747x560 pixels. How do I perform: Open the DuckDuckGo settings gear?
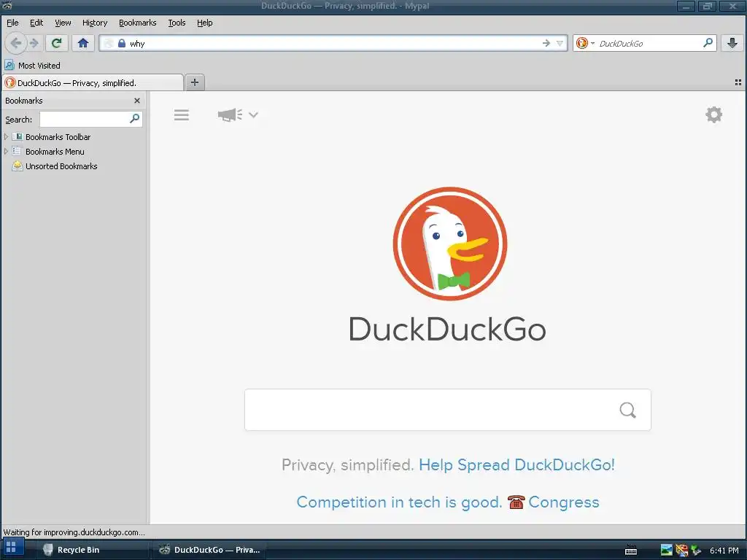point(713,114)
